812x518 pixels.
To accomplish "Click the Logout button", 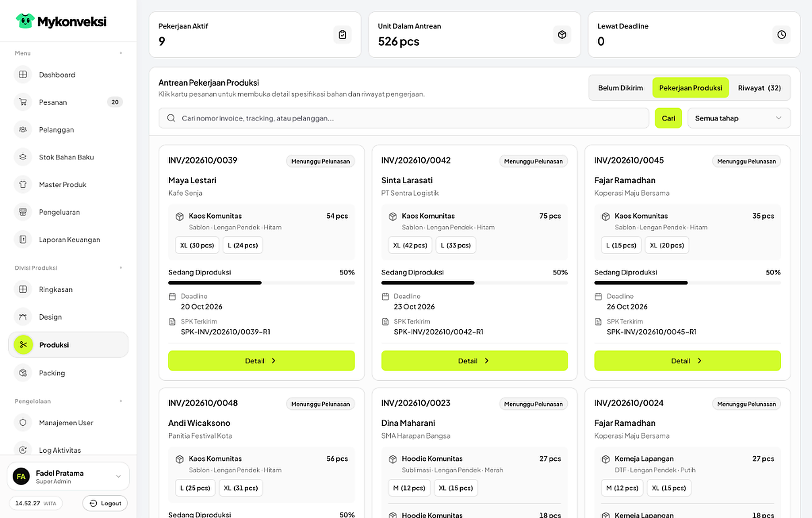I will [x=105, y=503].
